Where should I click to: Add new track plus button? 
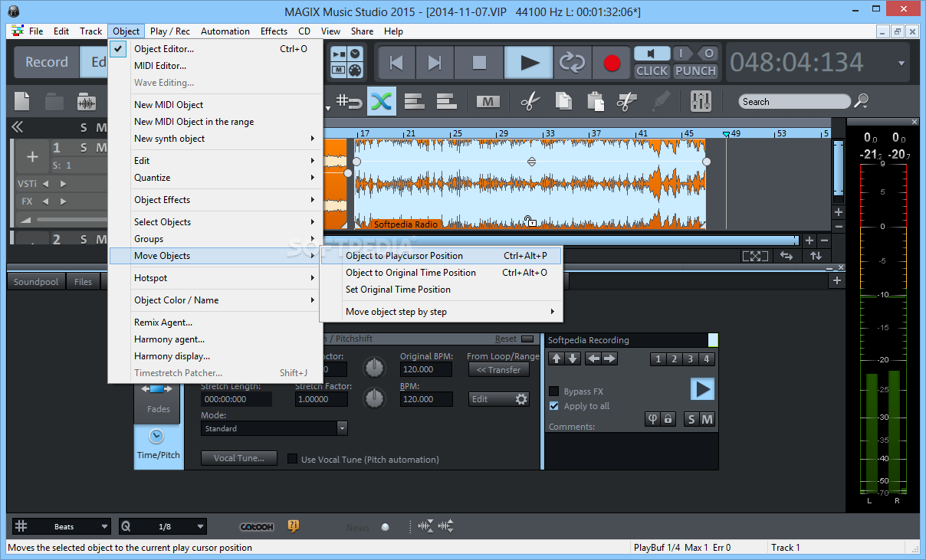pos(32,157)
